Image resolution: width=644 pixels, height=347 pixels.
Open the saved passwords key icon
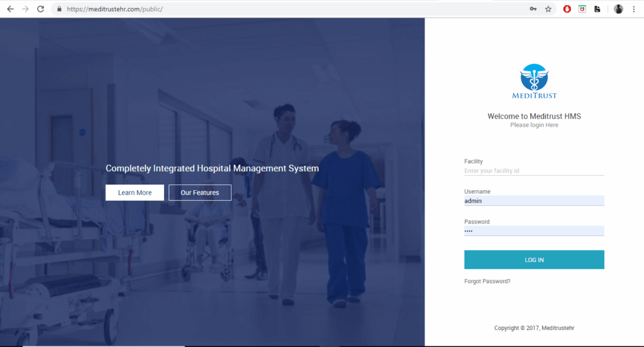coord(533,9)
